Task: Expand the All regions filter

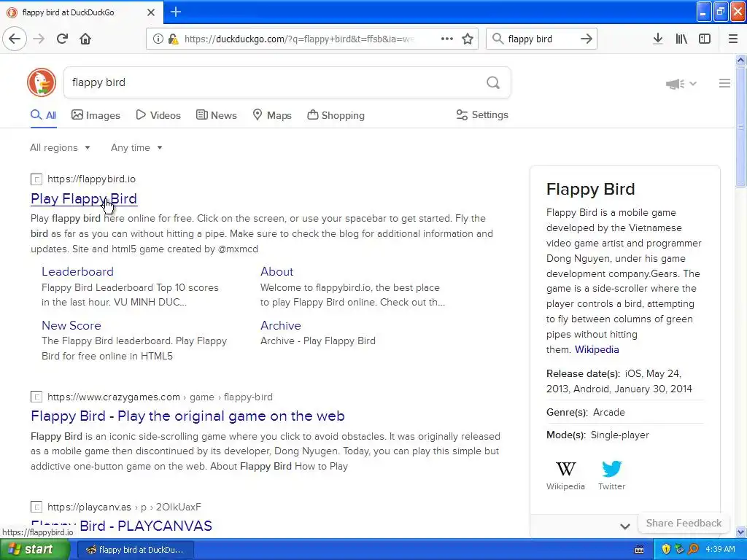Action: pos(60,147)
